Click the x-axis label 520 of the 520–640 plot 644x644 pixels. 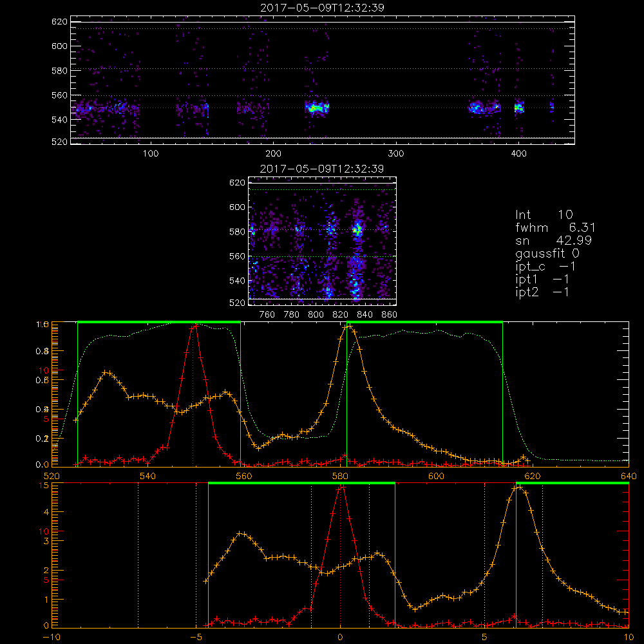[x=52, y=476]
